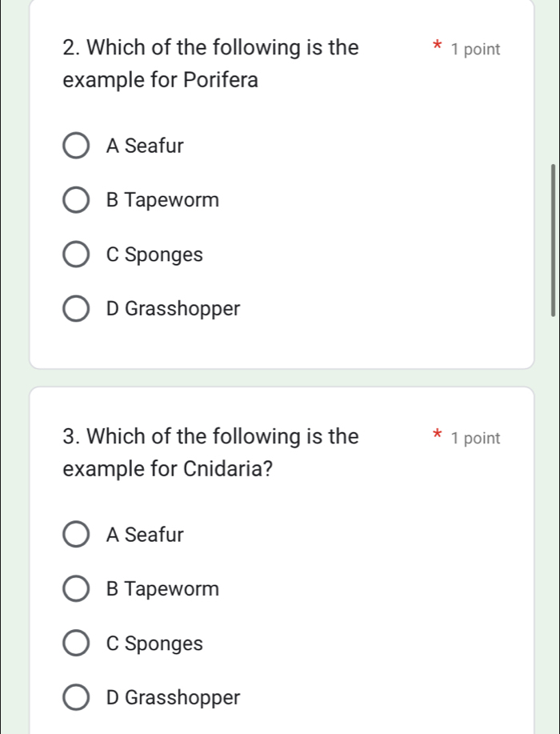The image size is (560, 734).
Task: Click the 1 point label on question 2
Action: pyautogui.click(x=477, y=49)
